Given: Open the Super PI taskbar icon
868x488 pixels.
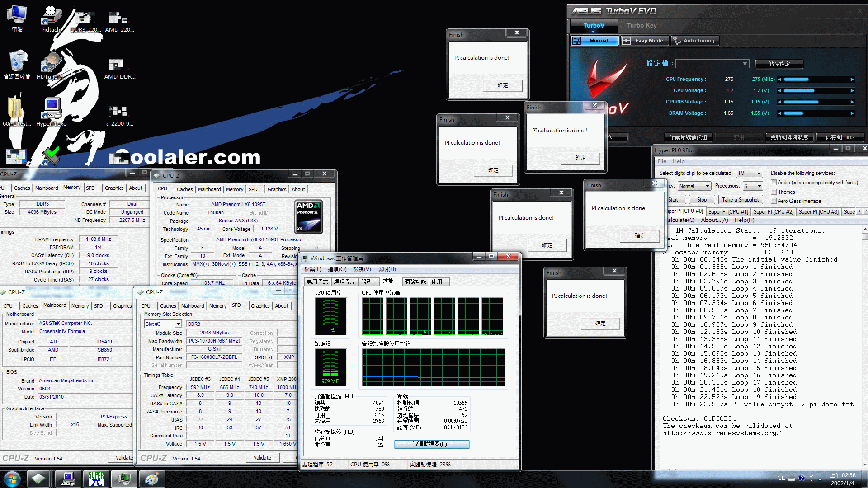Looking at the screenshot, I should pos(96,479).
